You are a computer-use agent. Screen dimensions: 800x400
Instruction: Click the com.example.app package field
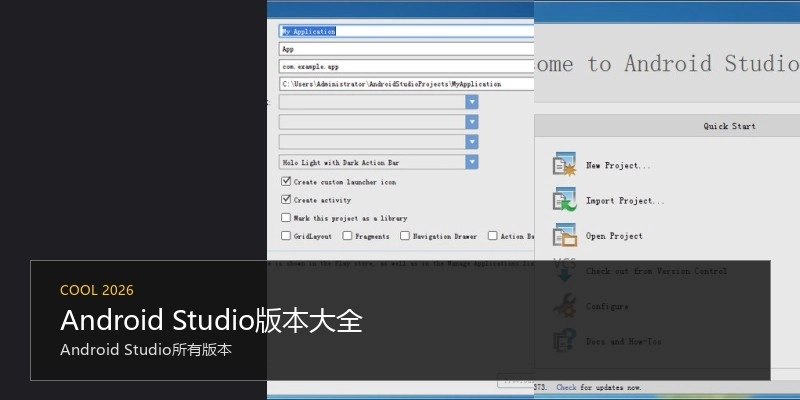tap(406, 66)
